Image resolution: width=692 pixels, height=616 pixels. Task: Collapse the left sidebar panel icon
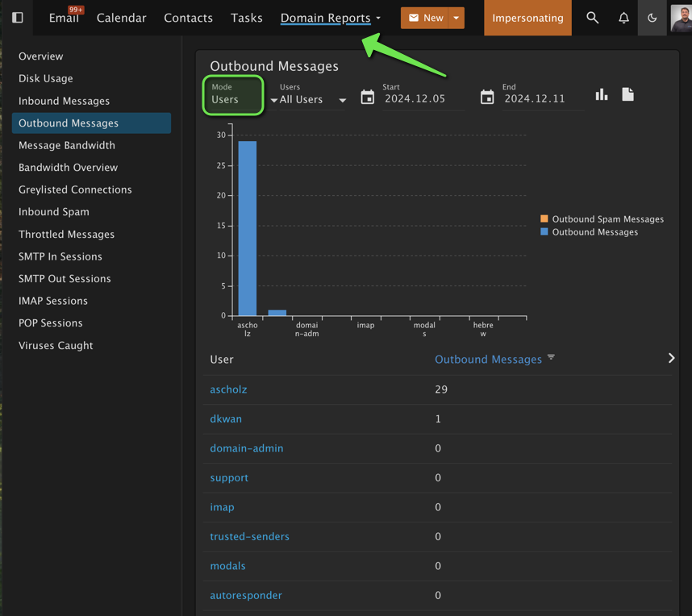[x=17, y=18]
